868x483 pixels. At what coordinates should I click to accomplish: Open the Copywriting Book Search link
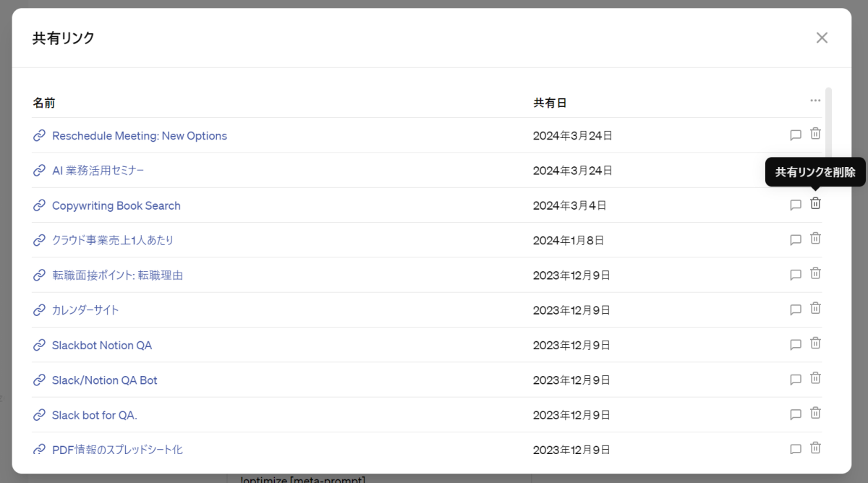pyautogui.click(x=116, y=205)
